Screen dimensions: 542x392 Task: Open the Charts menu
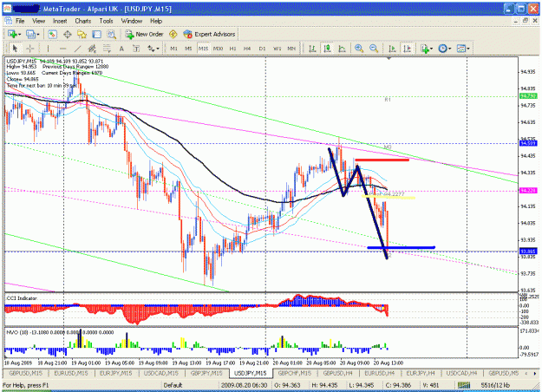(83, 21)
